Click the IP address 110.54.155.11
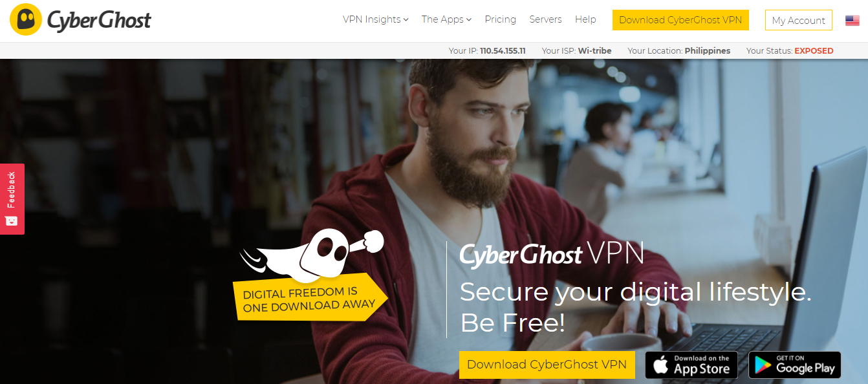The width and height of the screenshot is (868, 384). [503, 50]
